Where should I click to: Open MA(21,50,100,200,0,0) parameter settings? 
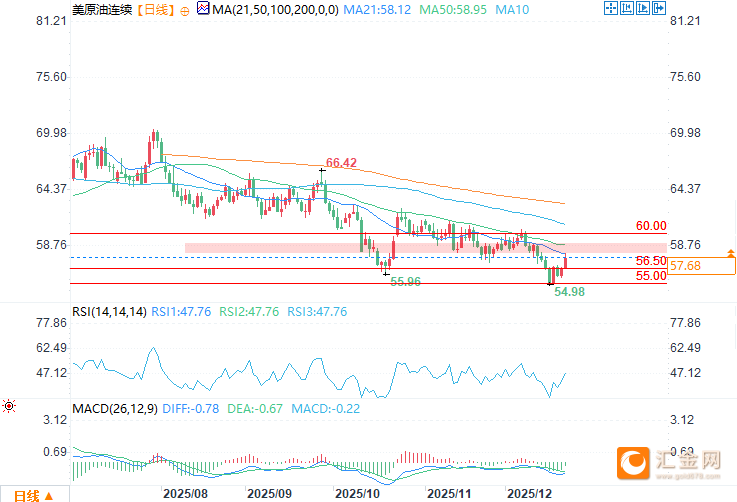[x=275, y=10]
